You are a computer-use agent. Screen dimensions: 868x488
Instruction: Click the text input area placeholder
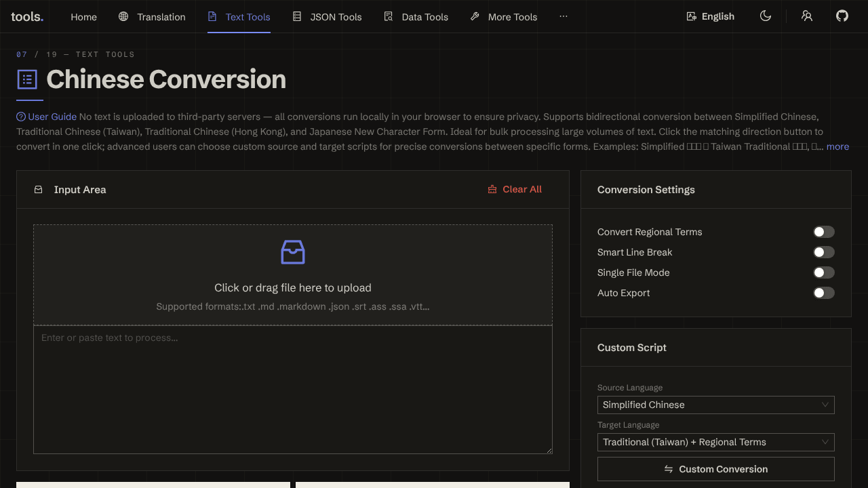point(293,390)
